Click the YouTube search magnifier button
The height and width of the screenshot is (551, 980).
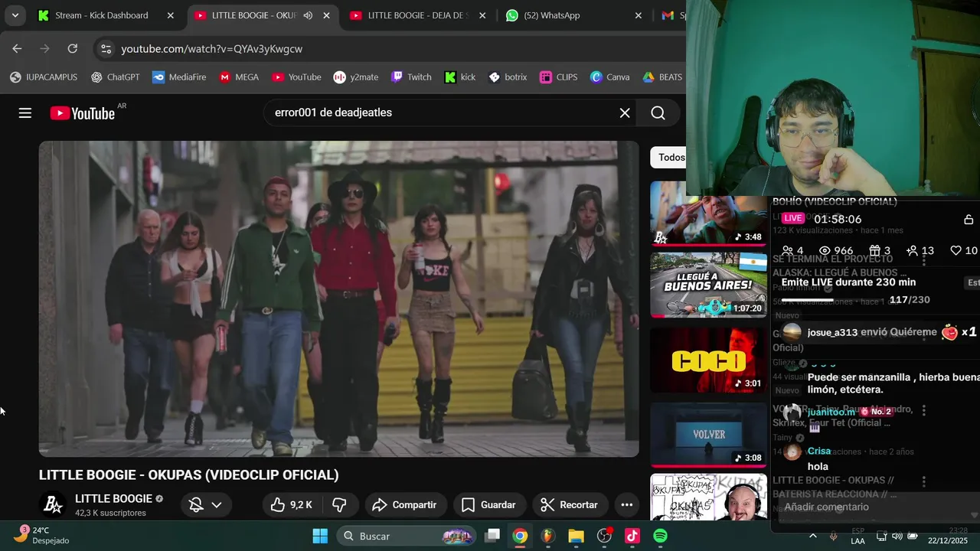(658, 113)
